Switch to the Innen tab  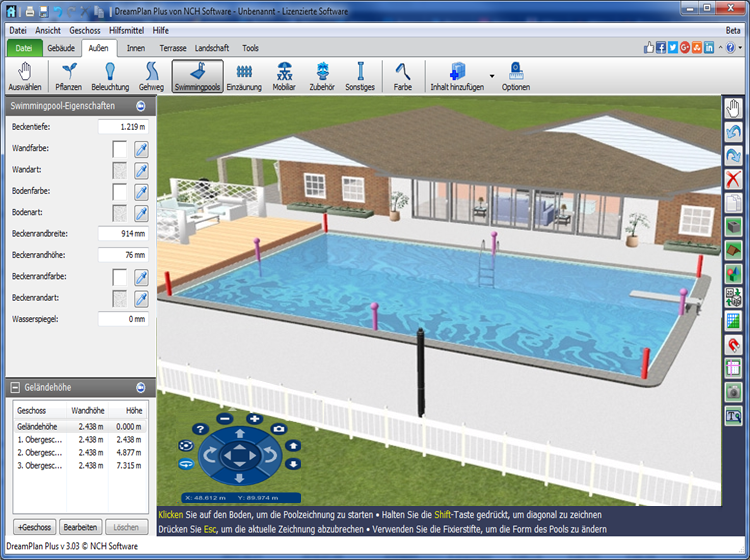(136, 48)
